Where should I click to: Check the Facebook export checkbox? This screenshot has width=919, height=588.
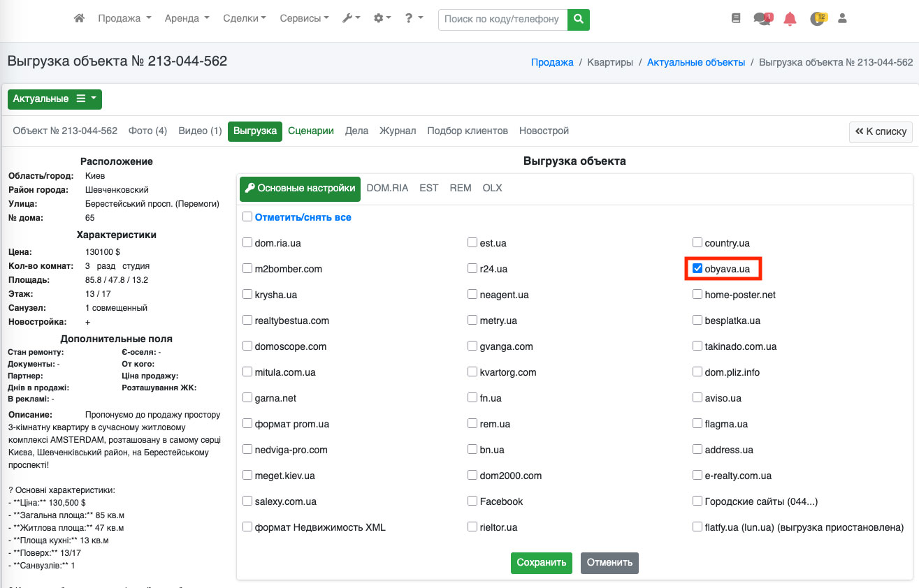[x=472, y=501]
